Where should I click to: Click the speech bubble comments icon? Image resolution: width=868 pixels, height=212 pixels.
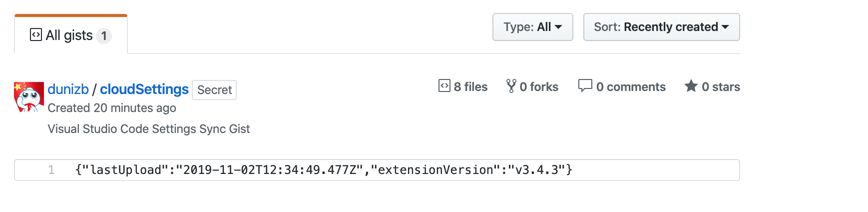coord(585,86)
